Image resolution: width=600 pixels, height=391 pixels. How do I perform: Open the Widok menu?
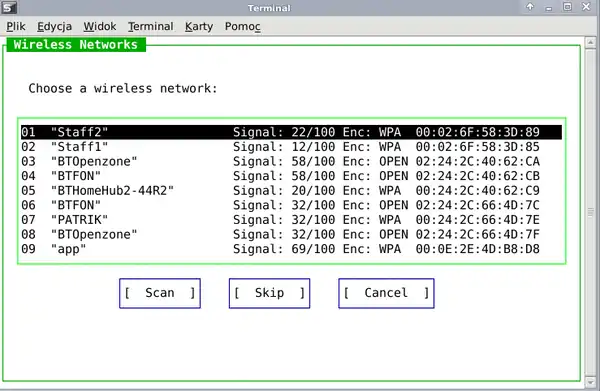(100, 26)
